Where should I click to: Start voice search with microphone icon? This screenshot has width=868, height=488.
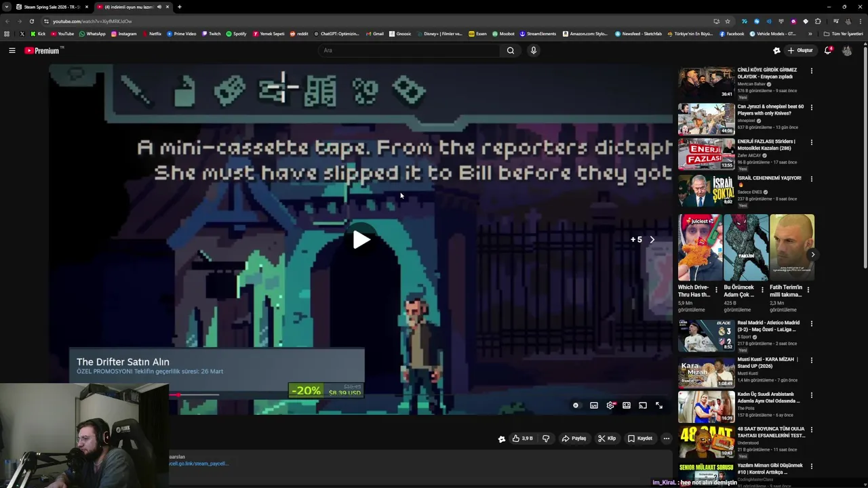coord(534,50)
